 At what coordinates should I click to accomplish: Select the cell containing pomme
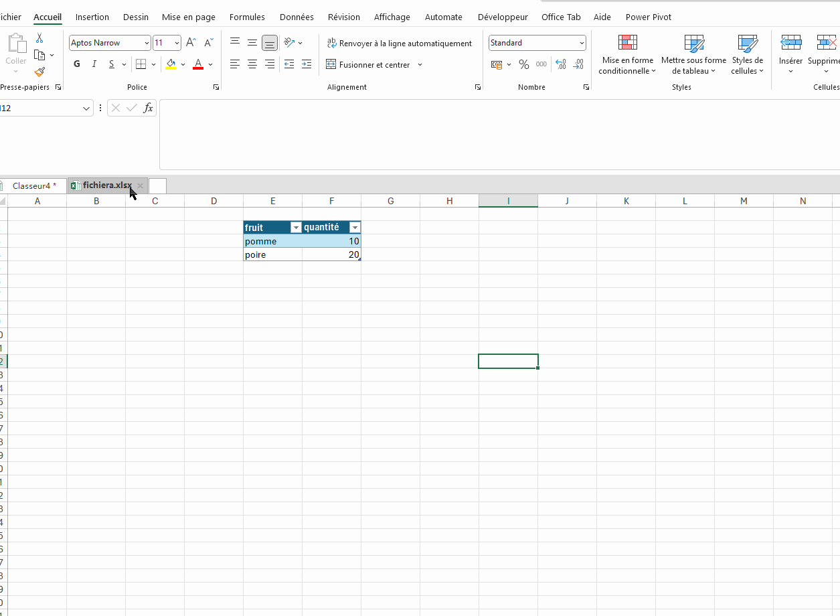coord(273,241)
